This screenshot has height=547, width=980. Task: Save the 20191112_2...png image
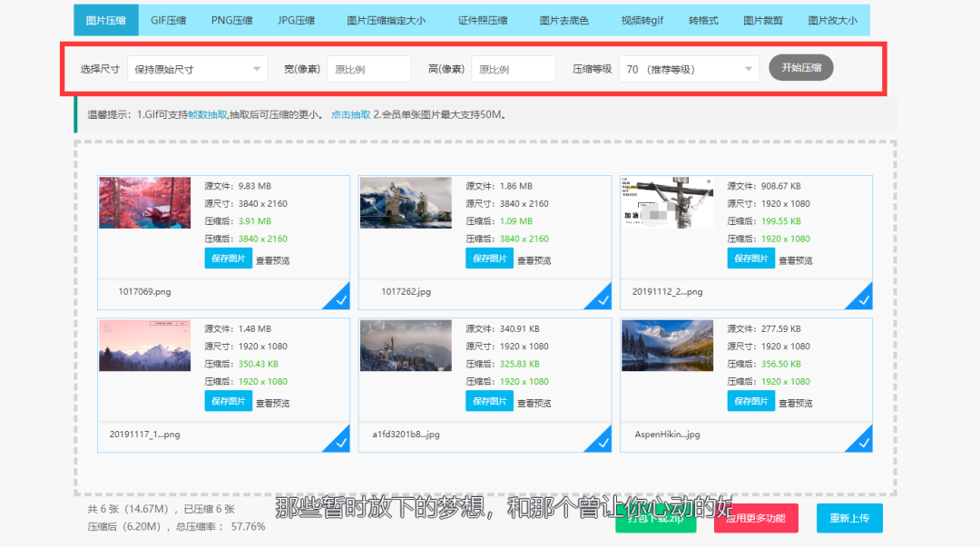(750, 259)
